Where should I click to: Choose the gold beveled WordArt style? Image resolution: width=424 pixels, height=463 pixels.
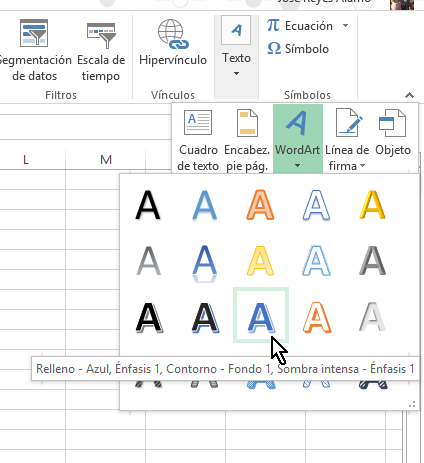pyautogui.click(x=373, y=205)
